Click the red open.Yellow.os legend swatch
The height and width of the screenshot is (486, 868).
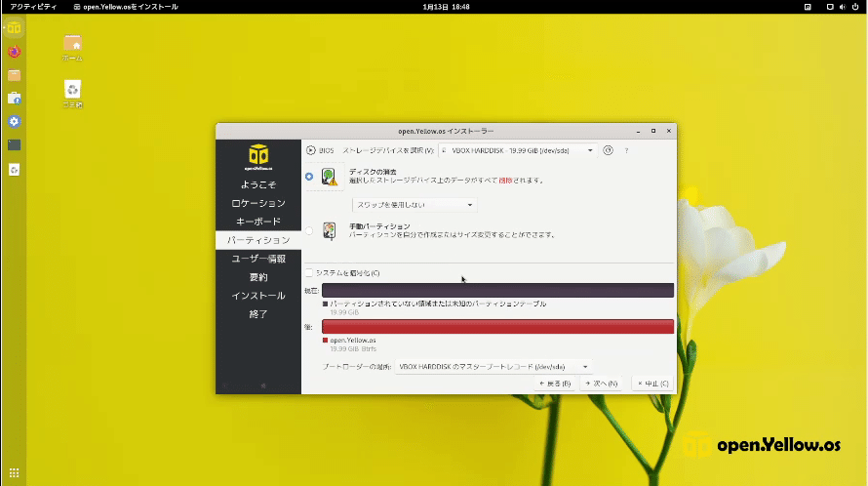coord(325,341)
